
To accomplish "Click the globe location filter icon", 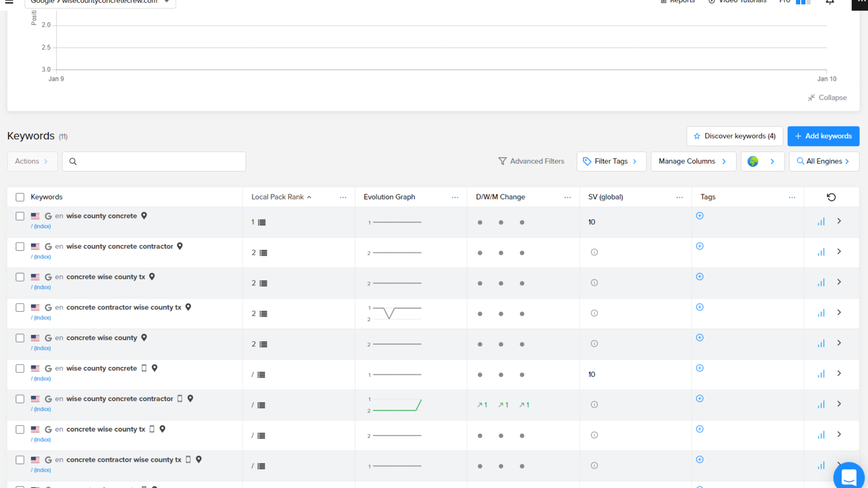I will tap(753, 161).
